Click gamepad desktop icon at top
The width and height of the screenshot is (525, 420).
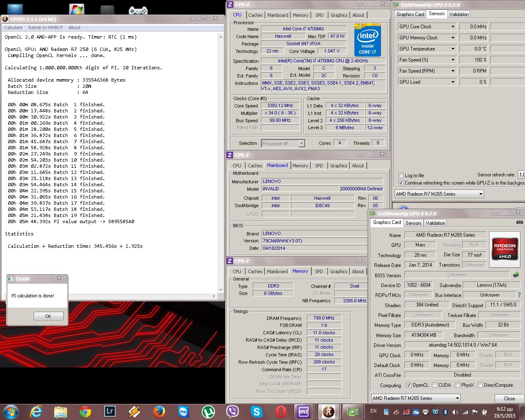click(138, 10)
